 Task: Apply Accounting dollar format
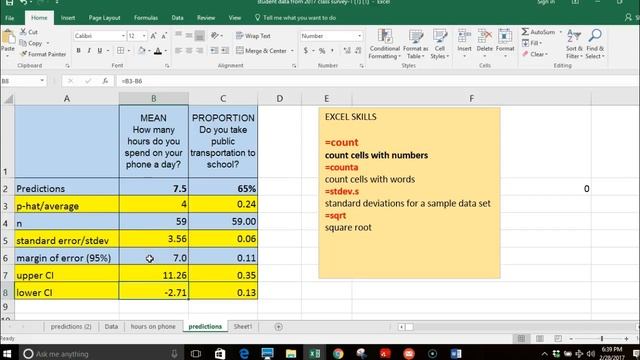tap(306, 51)
